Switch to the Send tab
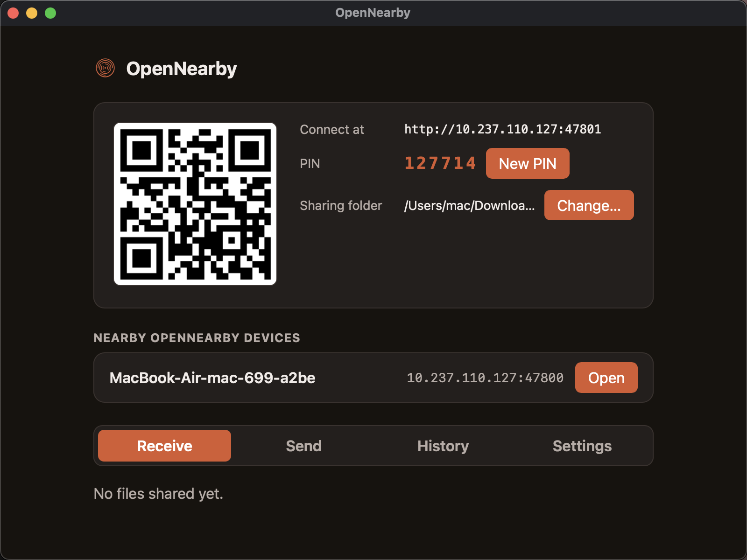 click(x=303, y=446)
